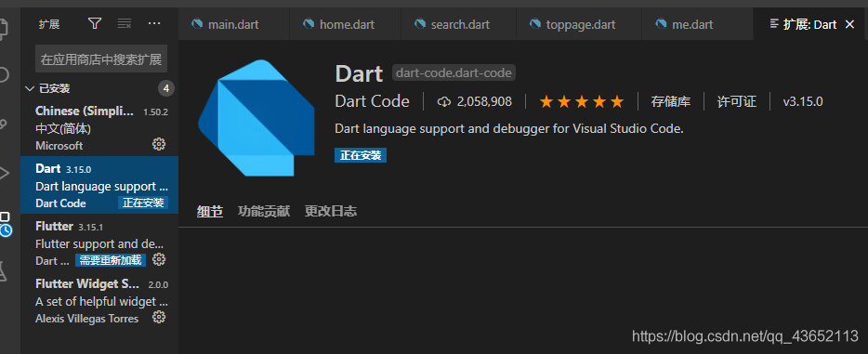
Task: Open the Explorer files activity icon
Action: pyautogui.click(x=5, y=29)
